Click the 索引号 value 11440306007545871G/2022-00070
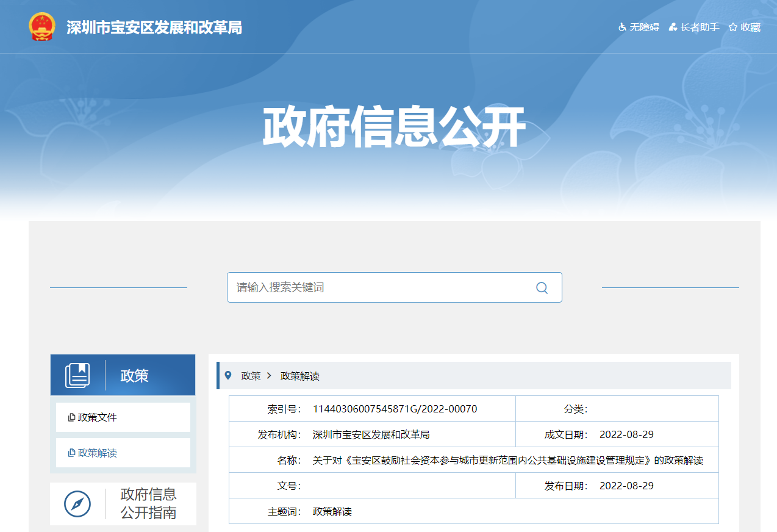Screen dimensions: 777x532 click(395, 409)
